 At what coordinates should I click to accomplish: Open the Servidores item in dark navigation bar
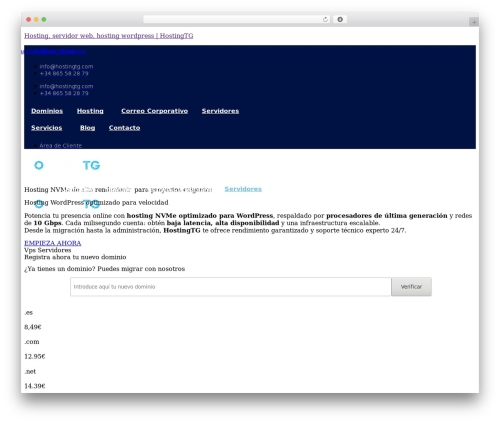(x=220, y=111)
